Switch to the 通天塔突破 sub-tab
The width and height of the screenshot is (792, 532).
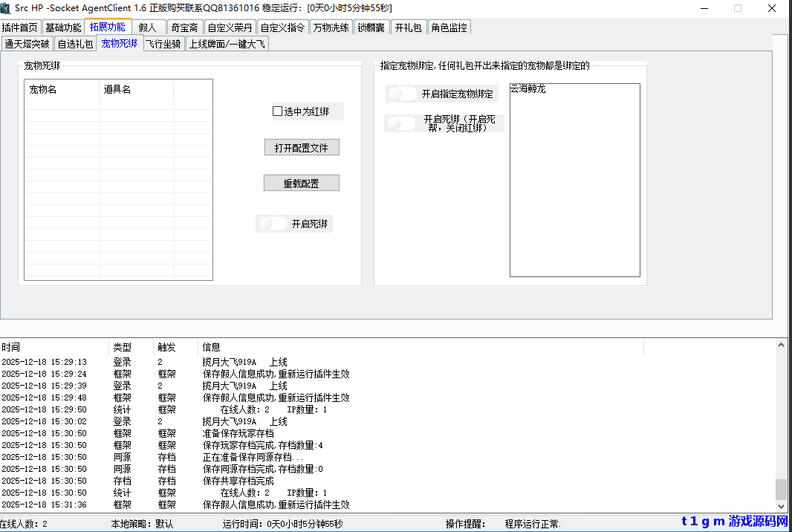[27, 43]
